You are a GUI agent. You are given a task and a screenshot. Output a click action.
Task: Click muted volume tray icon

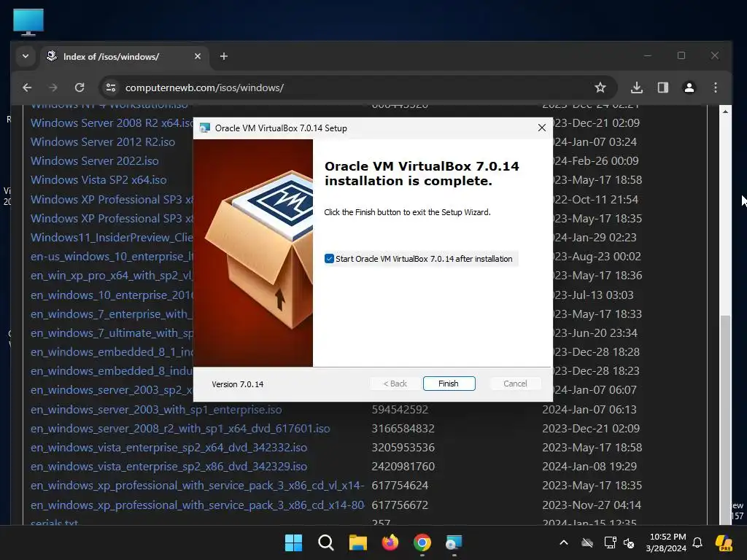coord(629,542)
